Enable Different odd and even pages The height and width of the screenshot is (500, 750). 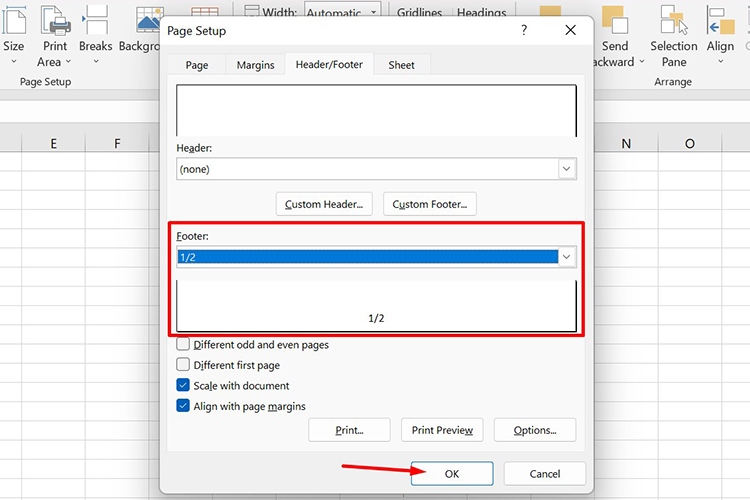pyautogui.click(x=183, y=344)
